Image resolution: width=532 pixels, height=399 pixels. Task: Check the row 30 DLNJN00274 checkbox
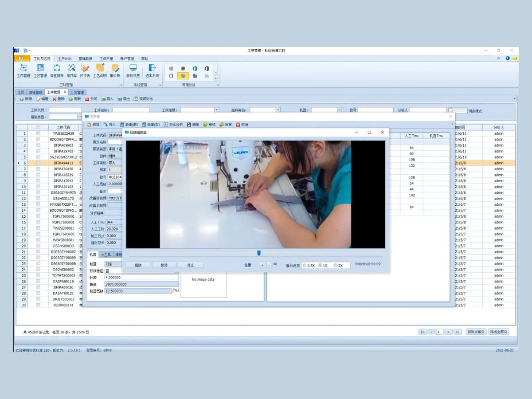point(38,305)
